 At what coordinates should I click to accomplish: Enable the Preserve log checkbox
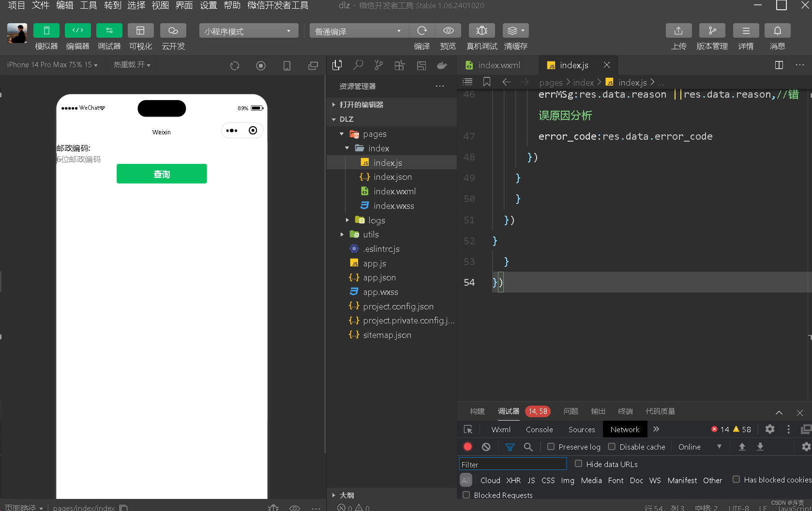point(551,447)
